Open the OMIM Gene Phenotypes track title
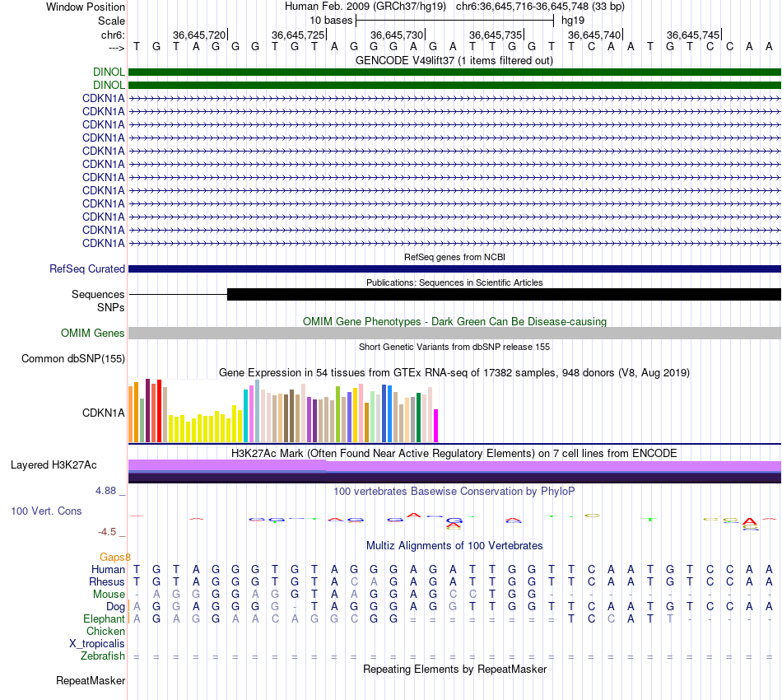This screenshot has width=782, height=700. tap(454, 322)
